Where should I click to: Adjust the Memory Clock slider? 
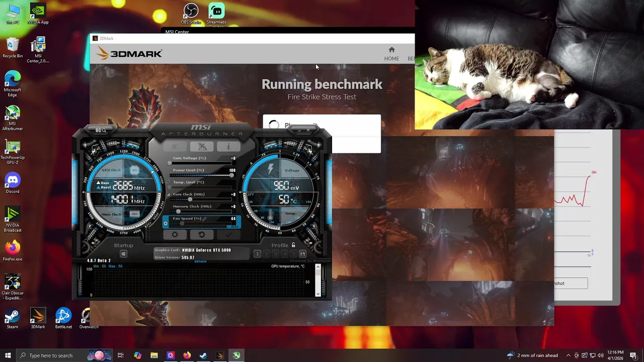tap(201, 211)
